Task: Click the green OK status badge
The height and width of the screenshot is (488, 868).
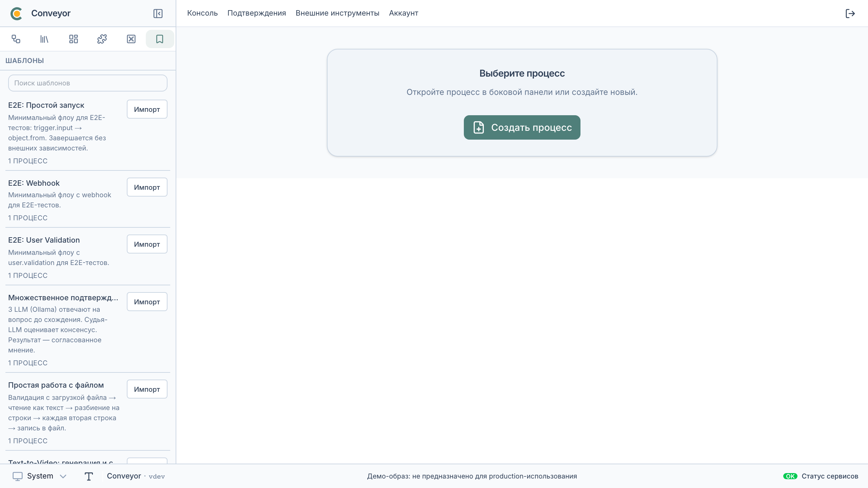Action: [790, 476]
